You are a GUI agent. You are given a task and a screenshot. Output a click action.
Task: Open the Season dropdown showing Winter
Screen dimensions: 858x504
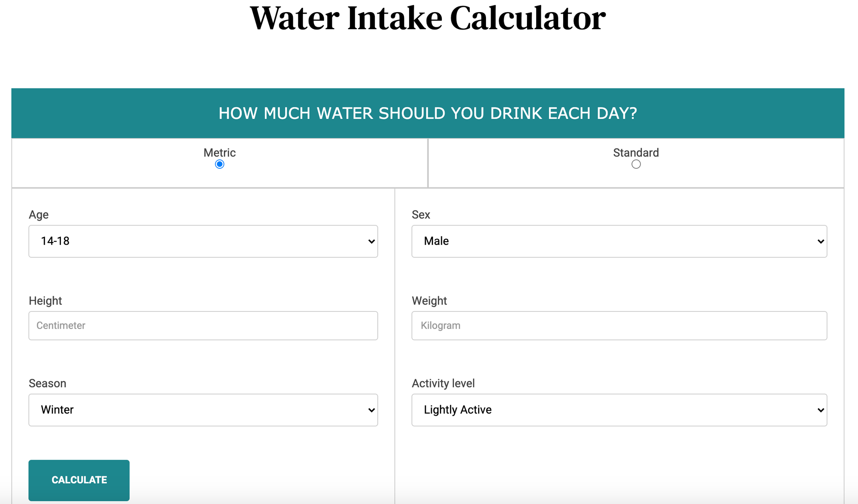[203, 410]
